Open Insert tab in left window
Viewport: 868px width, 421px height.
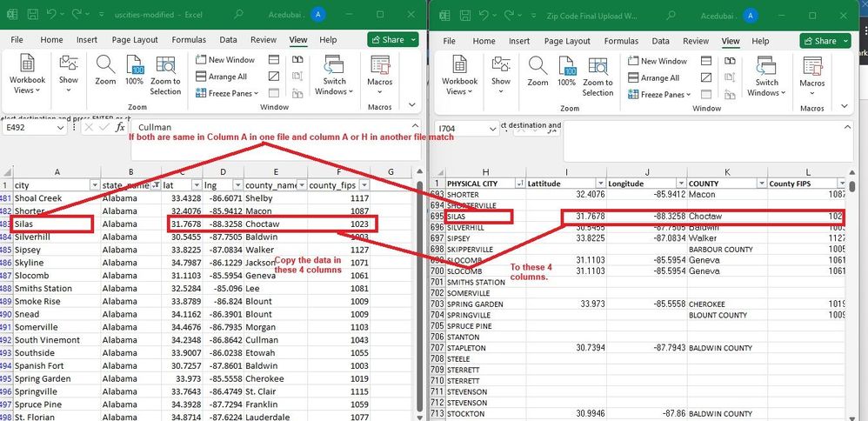click(x=87, y=40)
